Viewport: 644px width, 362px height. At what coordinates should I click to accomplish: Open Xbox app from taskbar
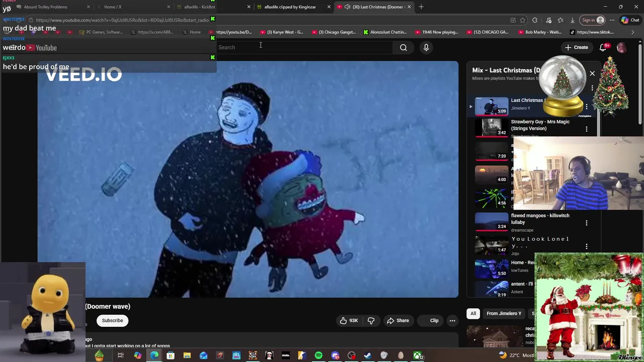pyautogui.click(x=418, y=356)
